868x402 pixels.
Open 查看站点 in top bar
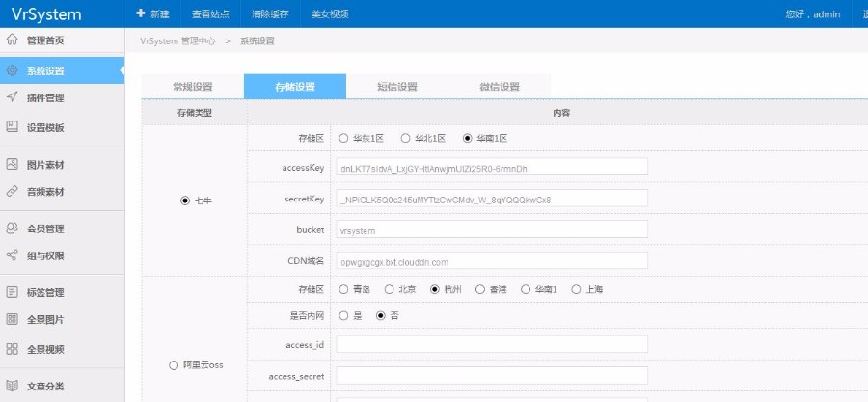(x=210, y=13)
